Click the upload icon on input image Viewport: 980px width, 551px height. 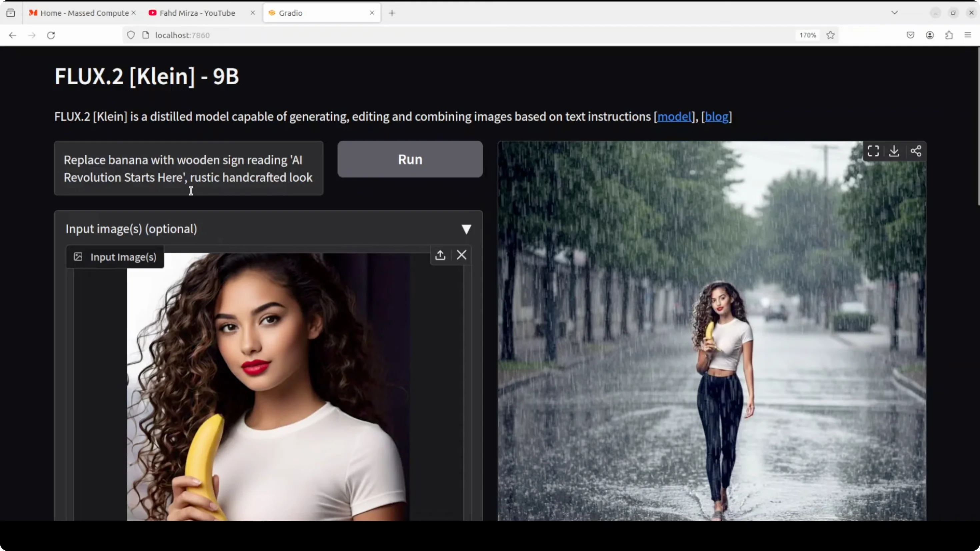[x=440, y=255]
